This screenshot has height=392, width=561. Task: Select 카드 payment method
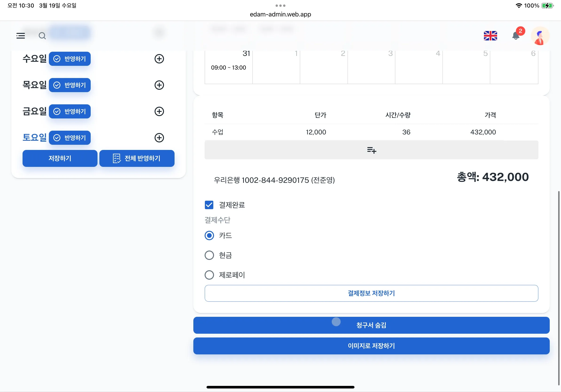(209, 235)
